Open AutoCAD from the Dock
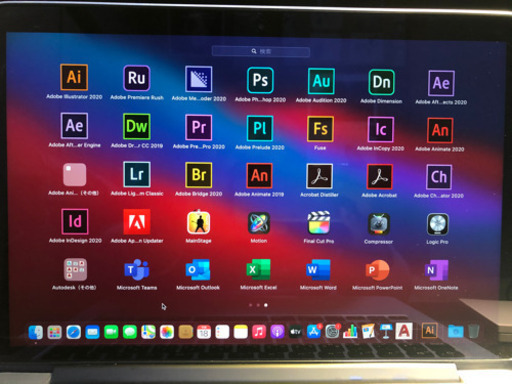The width and height of the screenshot is (512, 384). pos(404,331)
